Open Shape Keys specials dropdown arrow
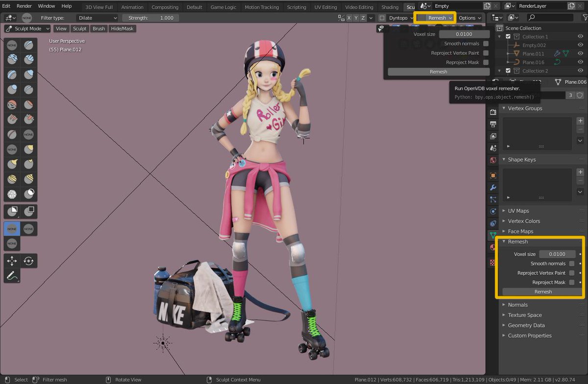588x384 pixels. [580, 192]
